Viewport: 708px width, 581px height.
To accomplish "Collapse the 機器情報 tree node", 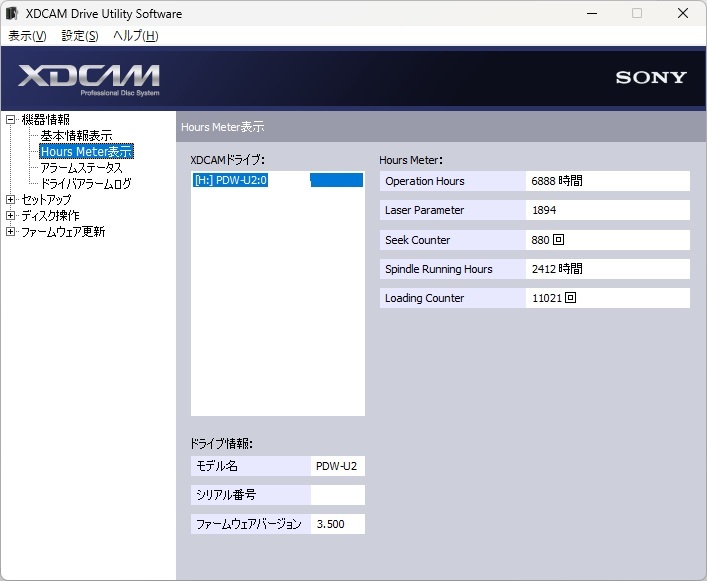I will (x=10, y=120).
